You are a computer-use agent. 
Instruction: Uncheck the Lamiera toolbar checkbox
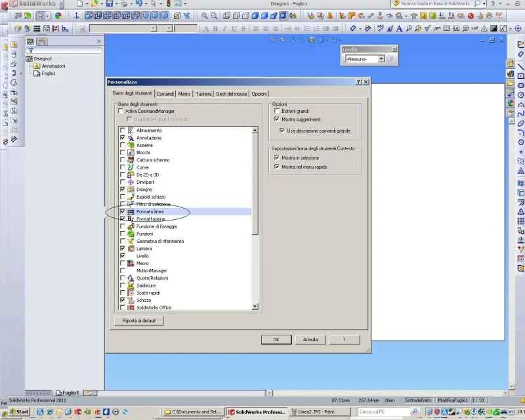(123, 248)
